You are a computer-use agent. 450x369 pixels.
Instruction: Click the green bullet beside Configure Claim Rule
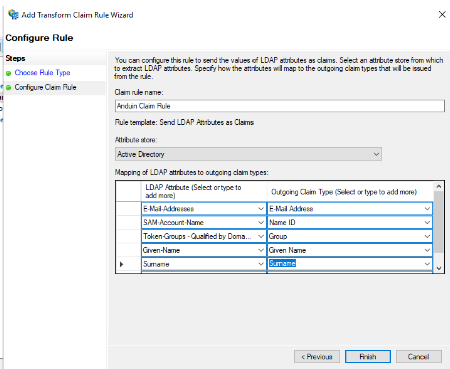[x=9, y=88]
